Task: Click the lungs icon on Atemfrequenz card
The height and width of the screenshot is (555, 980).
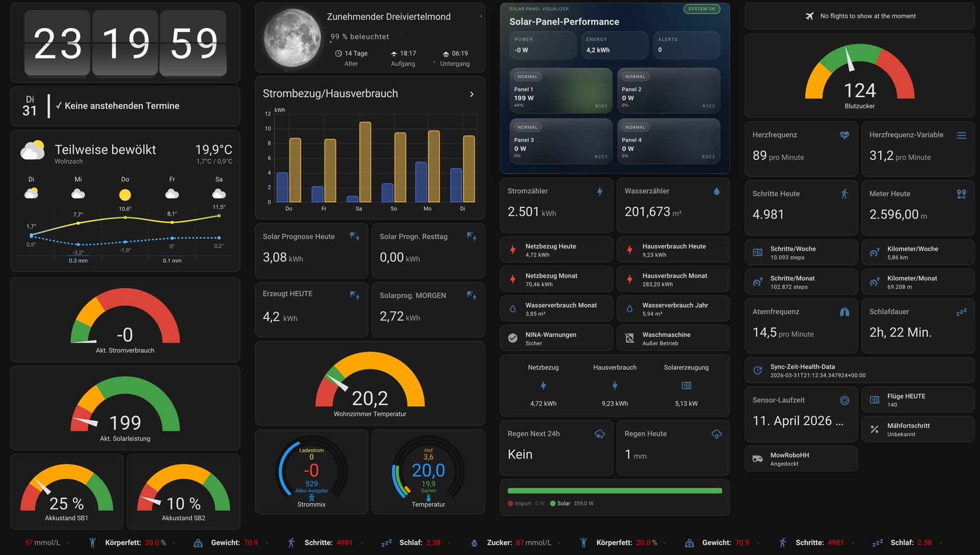Action: [844, 311]
